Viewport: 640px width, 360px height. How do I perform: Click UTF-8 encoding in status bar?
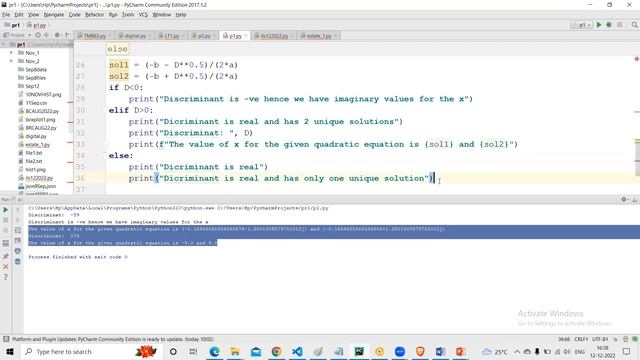point(599,339)
